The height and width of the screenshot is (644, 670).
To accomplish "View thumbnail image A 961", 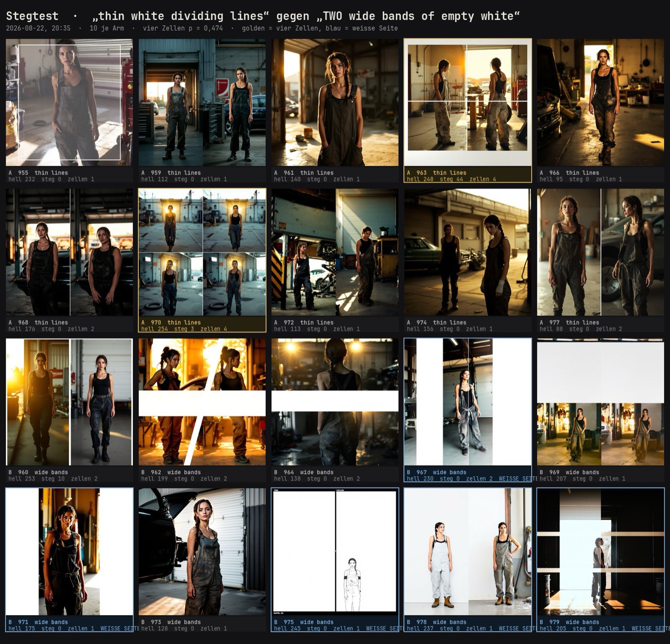I will point(335,102).
